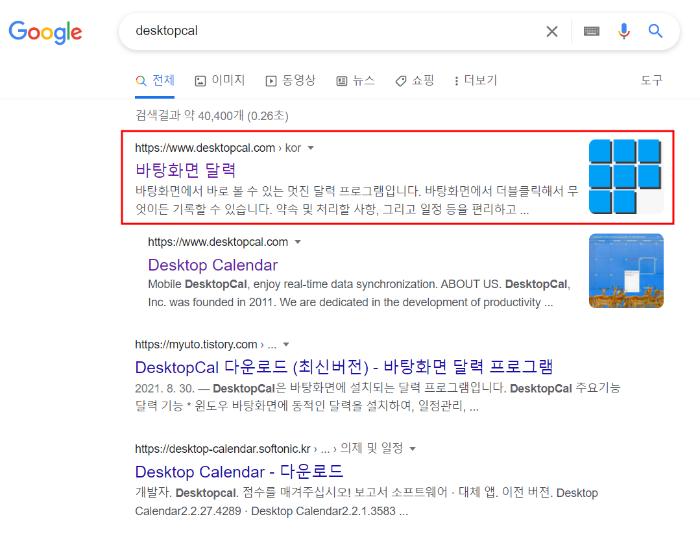Click the 검색결과 약 40,400개 stats text

(212, 116)
